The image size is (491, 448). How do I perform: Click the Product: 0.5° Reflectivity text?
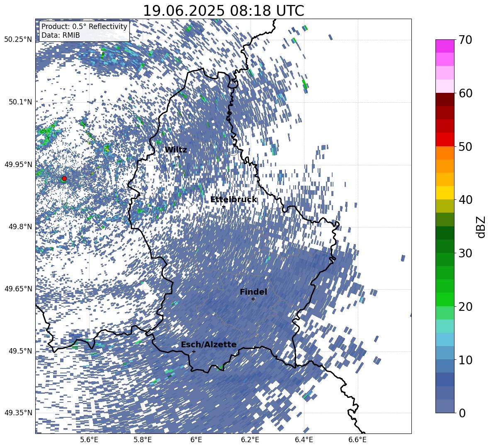(x=84, y=27)
